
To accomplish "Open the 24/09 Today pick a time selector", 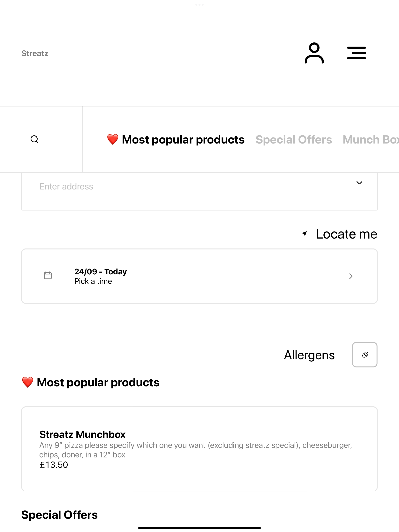I will pyautogui.click(x=199, y=276).
